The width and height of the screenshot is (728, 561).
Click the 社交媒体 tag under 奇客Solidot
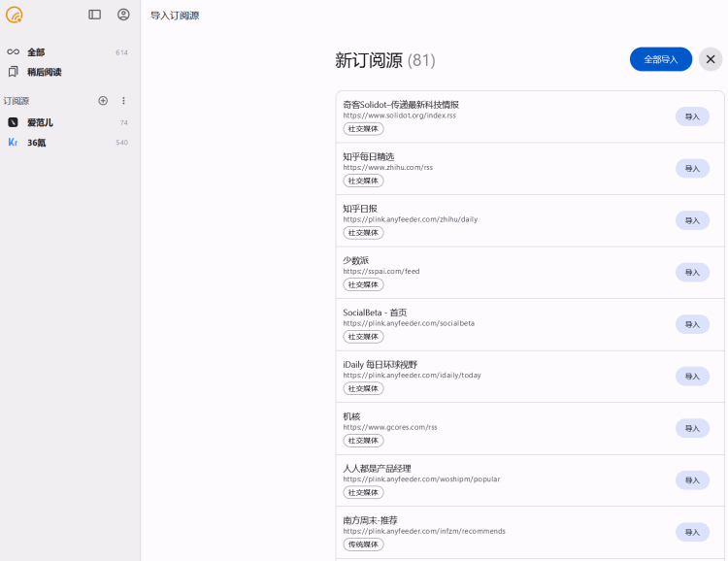pyautogui.click(x=363, y=129)
